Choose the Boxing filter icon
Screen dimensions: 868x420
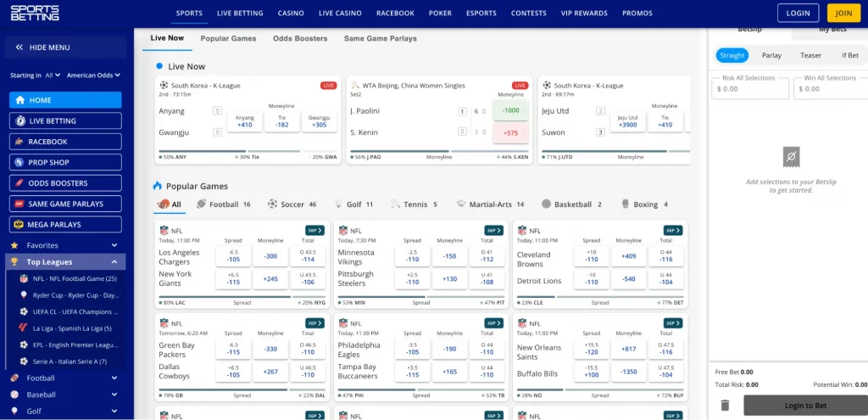(626, 204)
